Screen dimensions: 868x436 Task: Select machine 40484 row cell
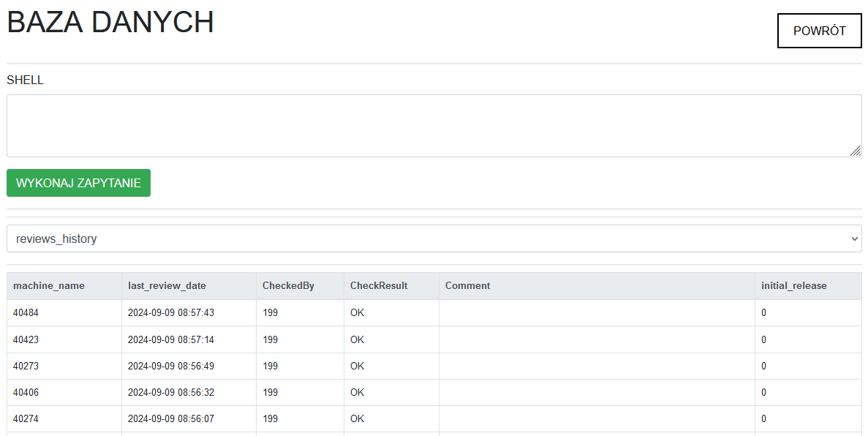click(x=64, y=313)
